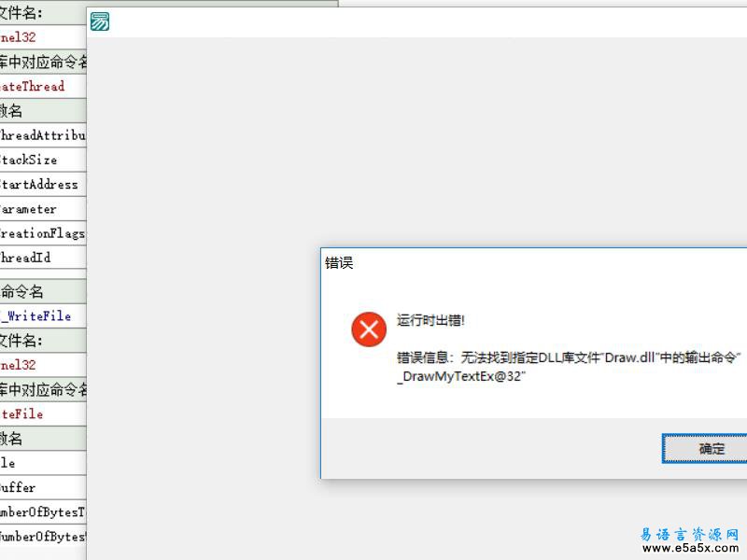Select the uffer parameter row
This screenshot has height=560, width=747.
pos(43,487)
